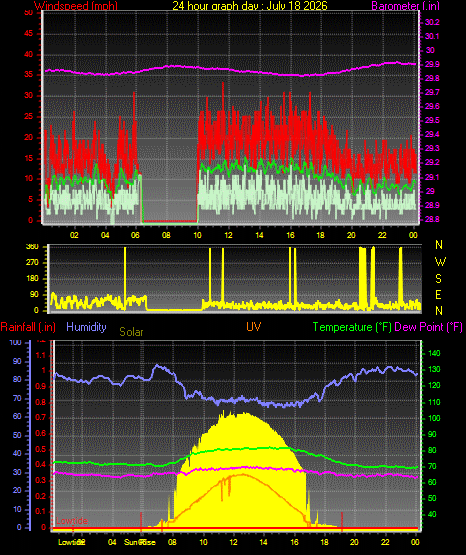Click the 29.9 value on the barometer axis
The width and height of the screenshot is (466, 555).
point(432,64)
